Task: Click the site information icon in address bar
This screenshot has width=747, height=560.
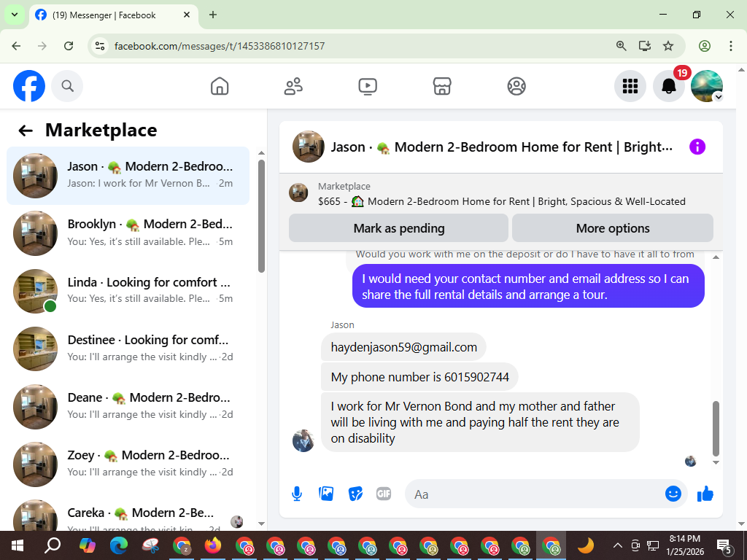Action: (x=100, y=46)
